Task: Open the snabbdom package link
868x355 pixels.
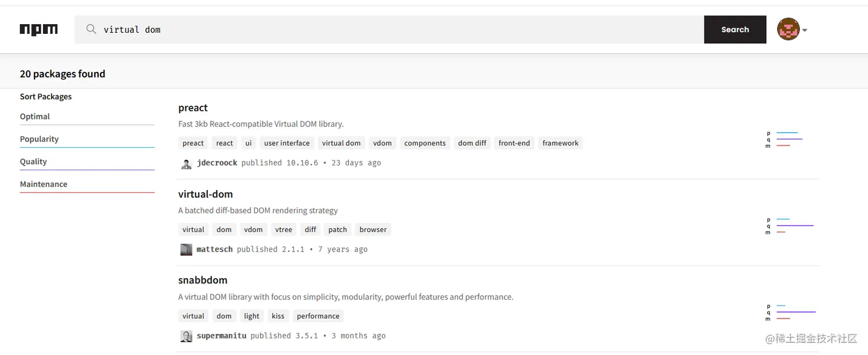Action: click(203, 280)
